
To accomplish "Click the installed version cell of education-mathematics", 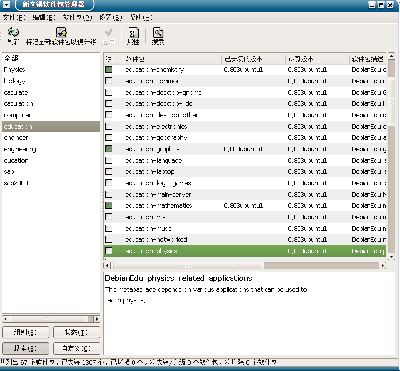I will point(253,206).
